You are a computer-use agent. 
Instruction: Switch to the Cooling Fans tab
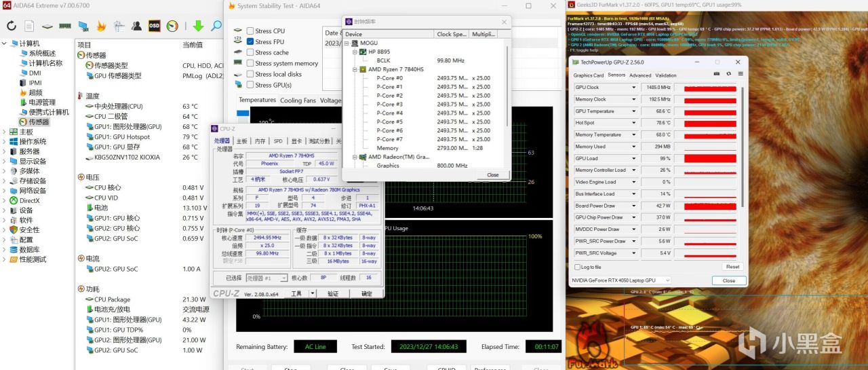pos(298,100)
